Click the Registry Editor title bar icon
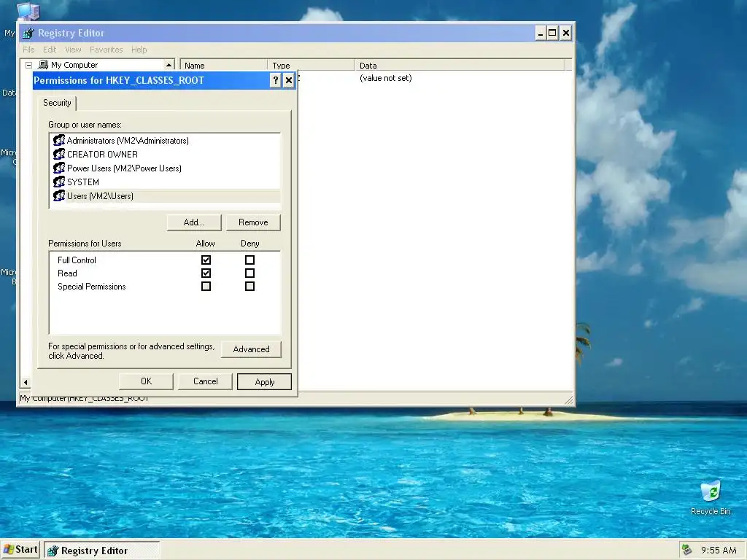The image size is (747, 560). pyautogui.click(x=28, y=33)
